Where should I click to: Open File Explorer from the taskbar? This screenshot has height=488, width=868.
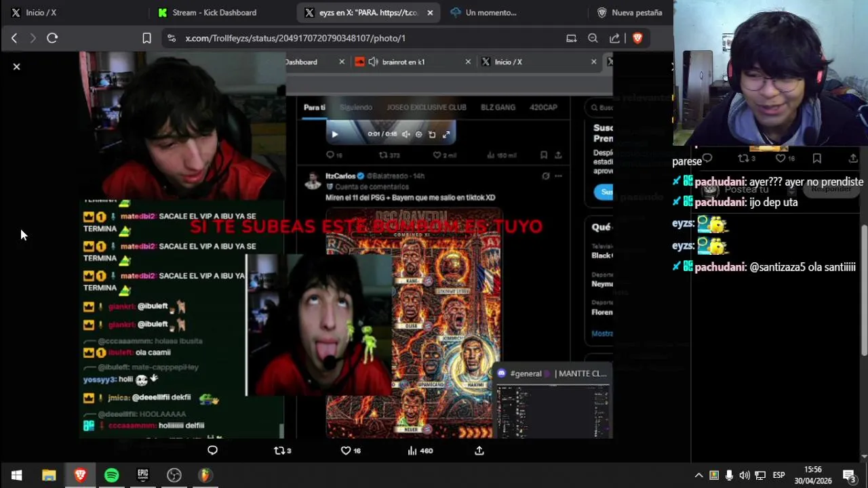point(48,475)
